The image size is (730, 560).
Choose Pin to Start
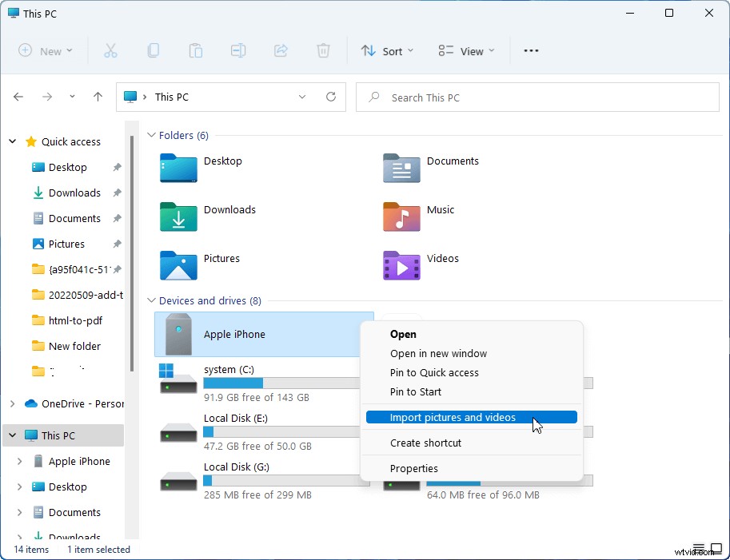pyautogui.click(x=471, y=391)
